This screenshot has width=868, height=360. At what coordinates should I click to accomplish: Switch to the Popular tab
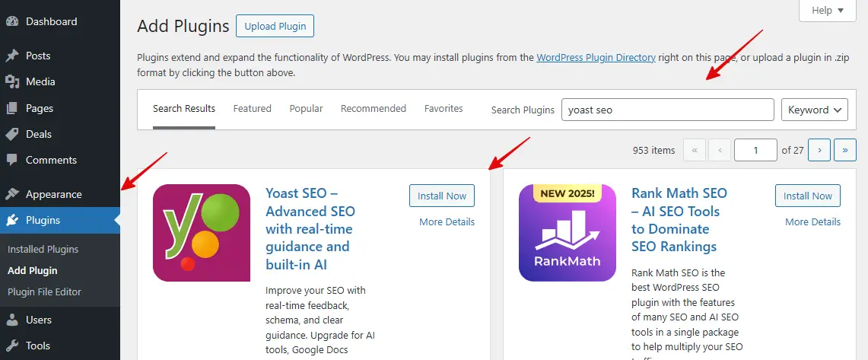tap(306, 109)
